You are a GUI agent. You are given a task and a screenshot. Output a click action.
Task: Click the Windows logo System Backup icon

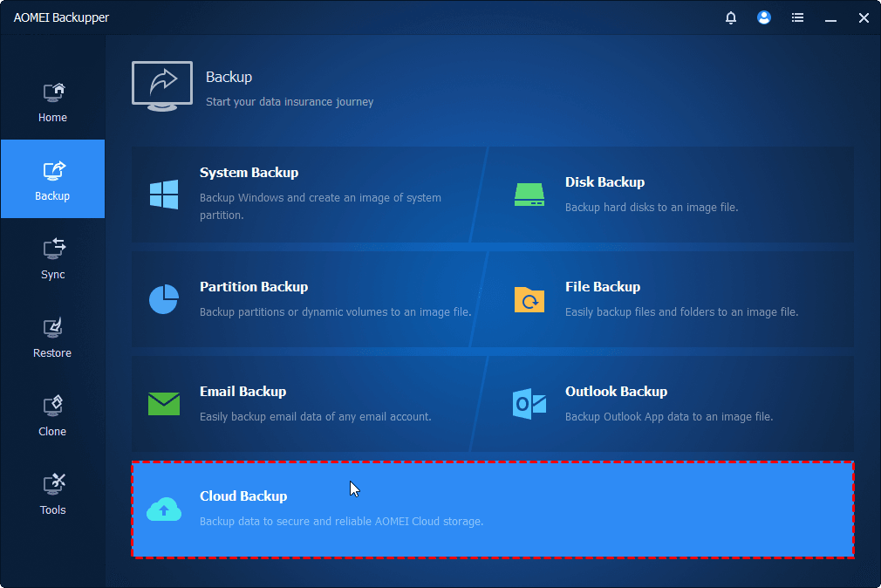(x=164, y=195)
